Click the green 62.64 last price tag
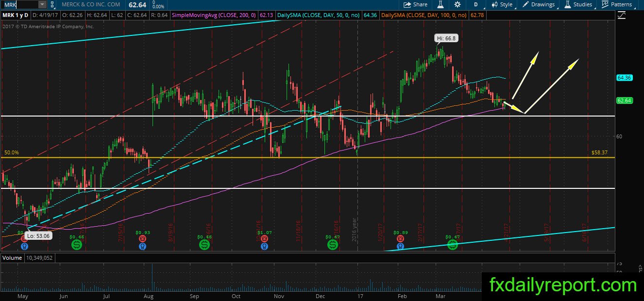Viewport: 644px width, 301px height. tap(624, 101)
